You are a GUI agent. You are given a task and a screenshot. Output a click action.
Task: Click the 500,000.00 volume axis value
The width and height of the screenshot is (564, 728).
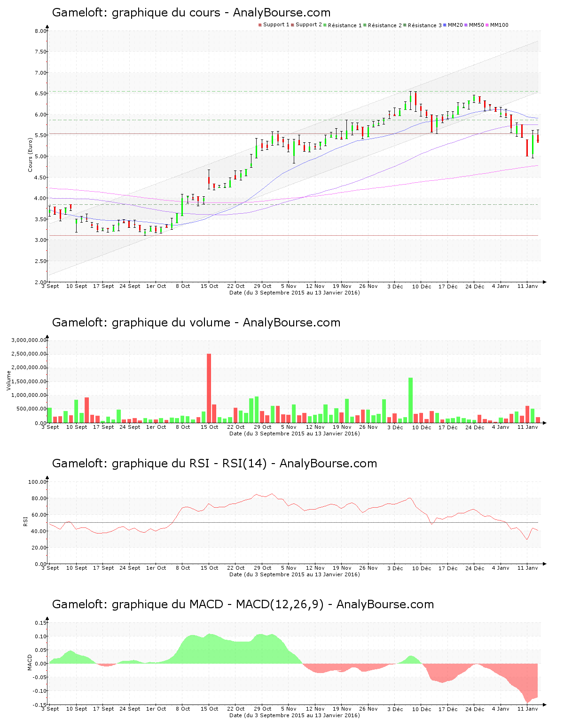[x=32, y=409]
